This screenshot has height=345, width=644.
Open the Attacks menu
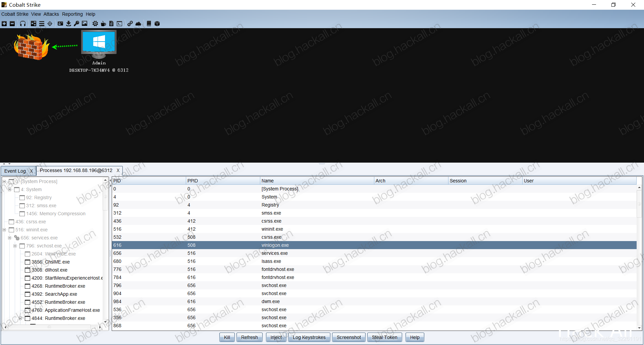[51, 14]
